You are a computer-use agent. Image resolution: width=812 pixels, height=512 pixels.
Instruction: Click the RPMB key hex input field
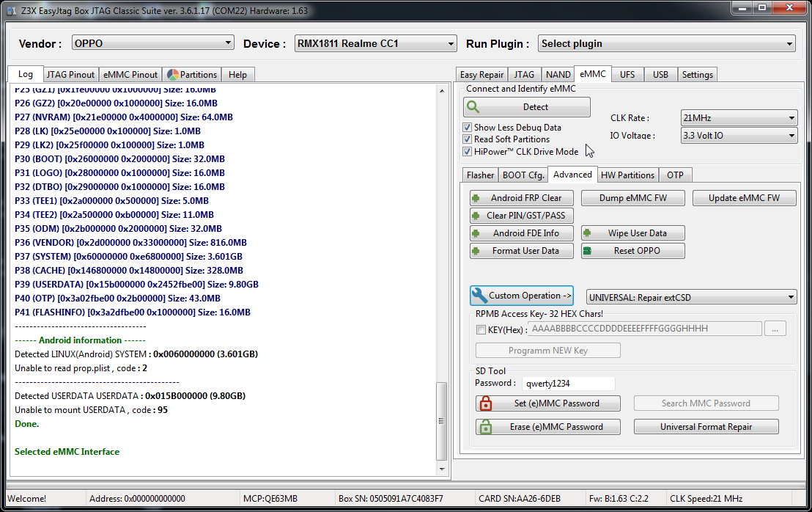click(645, 329)
